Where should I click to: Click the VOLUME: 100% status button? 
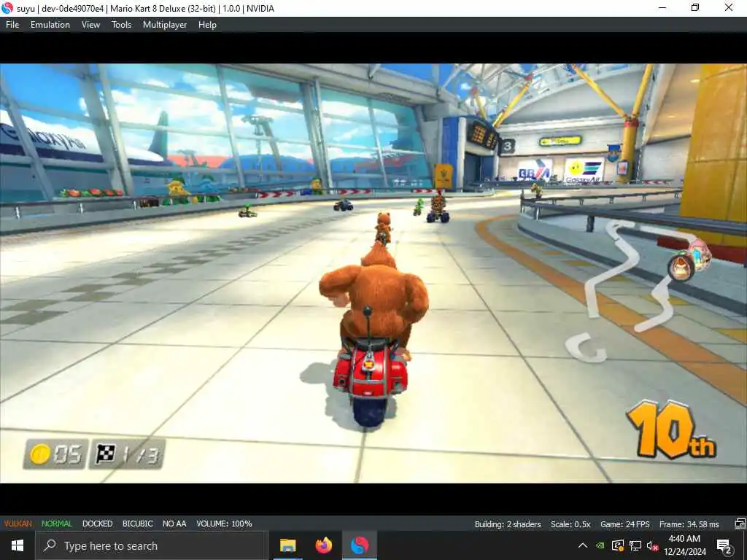pyautogui.click(x=224, y=524)
